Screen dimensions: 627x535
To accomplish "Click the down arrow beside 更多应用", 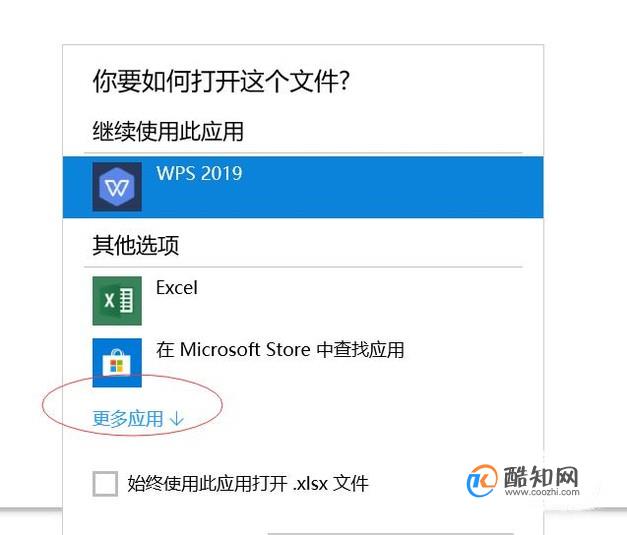I will 176,419.
